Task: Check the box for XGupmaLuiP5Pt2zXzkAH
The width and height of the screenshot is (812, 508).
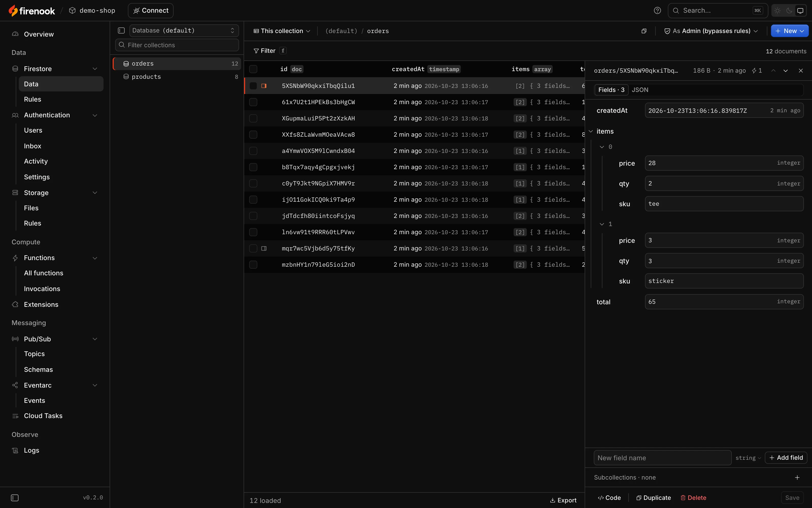Action: coord(253,118)
